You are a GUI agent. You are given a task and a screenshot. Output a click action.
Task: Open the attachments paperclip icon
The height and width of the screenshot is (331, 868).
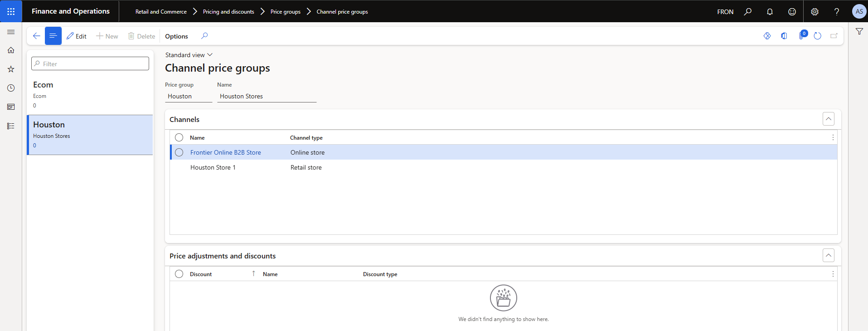pyautogui.click(x=801, y=36)
